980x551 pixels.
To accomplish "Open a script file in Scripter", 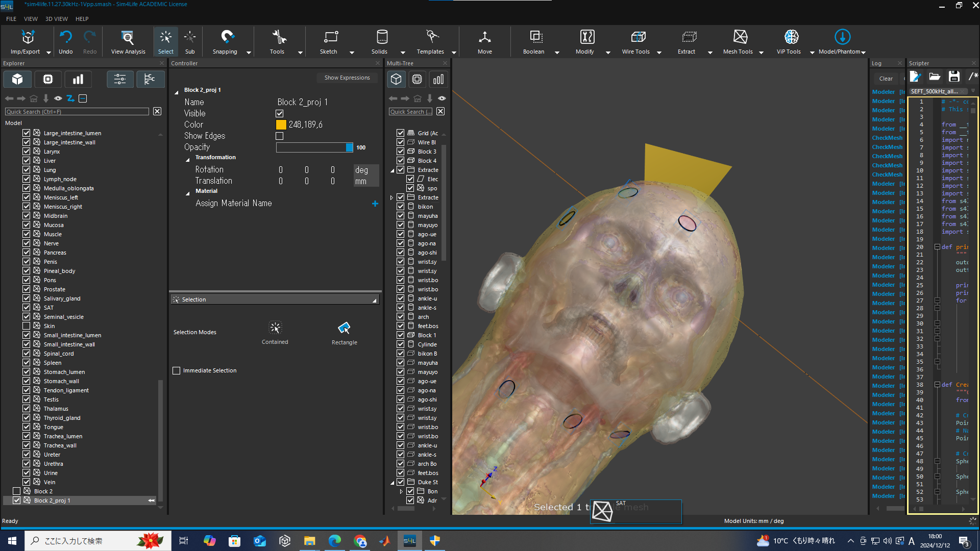I will point(935,77).
